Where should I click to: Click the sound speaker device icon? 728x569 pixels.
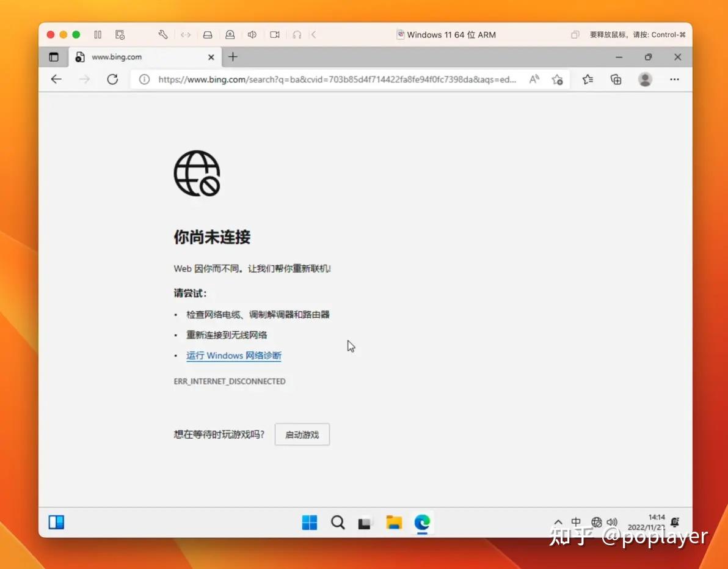252,34
